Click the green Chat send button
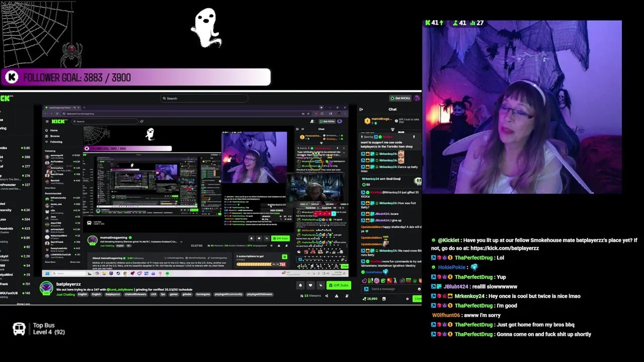The height and width of the screenshot is (362, 644). (x=418, y=299)
